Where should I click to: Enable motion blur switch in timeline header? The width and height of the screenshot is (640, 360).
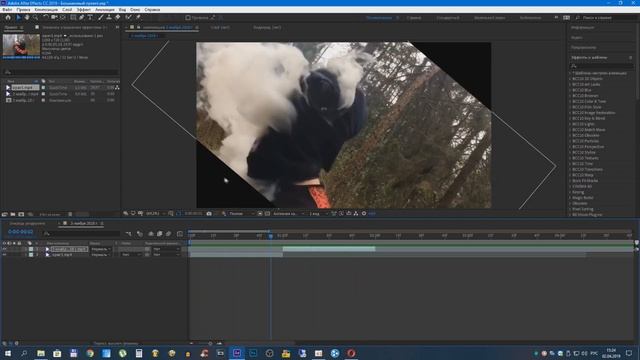point(168,234)
